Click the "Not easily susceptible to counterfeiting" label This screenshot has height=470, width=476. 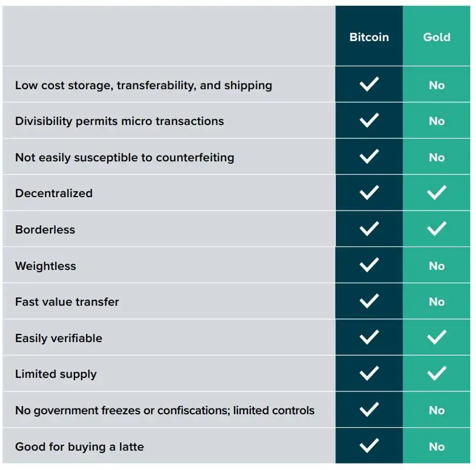[124, 157]
